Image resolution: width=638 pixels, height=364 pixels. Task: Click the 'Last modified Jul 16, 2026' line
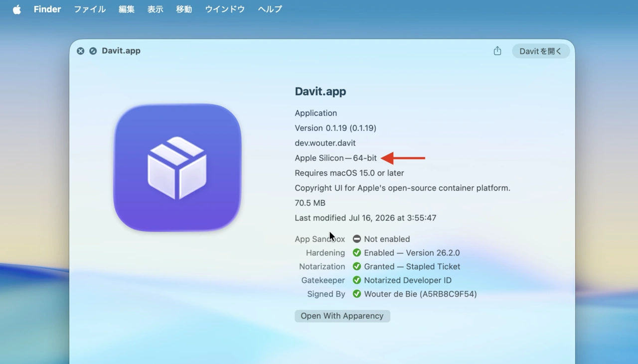(366, 218)
